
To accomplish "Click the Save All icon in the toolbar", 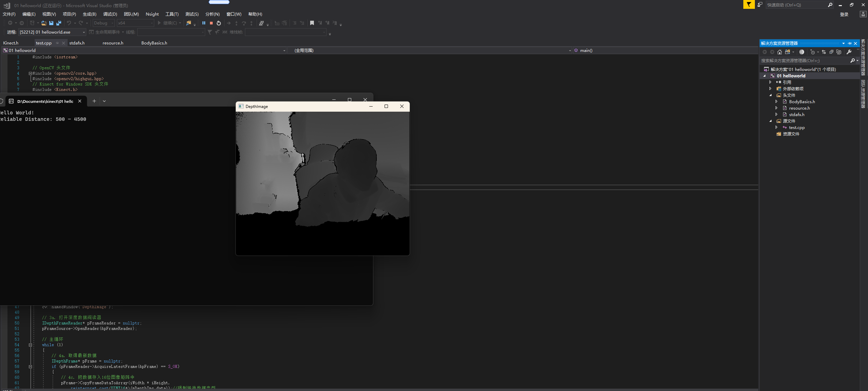I will coord(59,23).
